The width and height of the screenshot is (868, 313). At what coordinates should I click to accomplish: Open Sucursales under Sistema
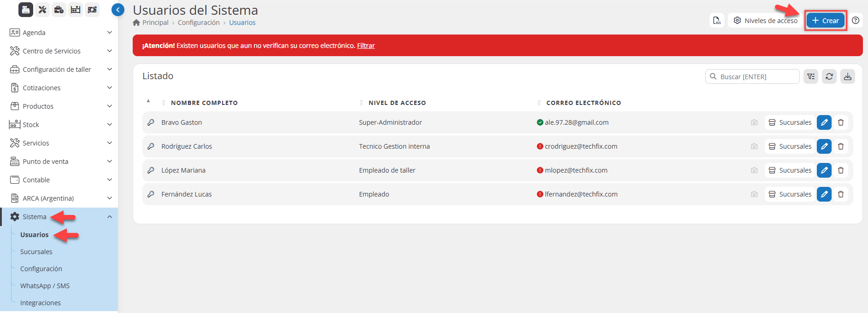click(x=36, y=252)
